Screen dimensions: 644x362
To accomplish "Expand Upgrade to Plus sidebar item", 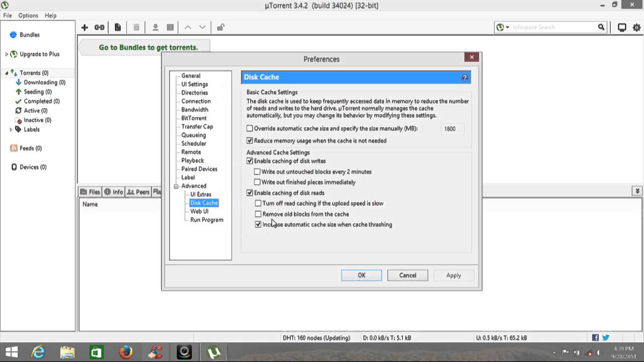I will [x=7, y=54].
